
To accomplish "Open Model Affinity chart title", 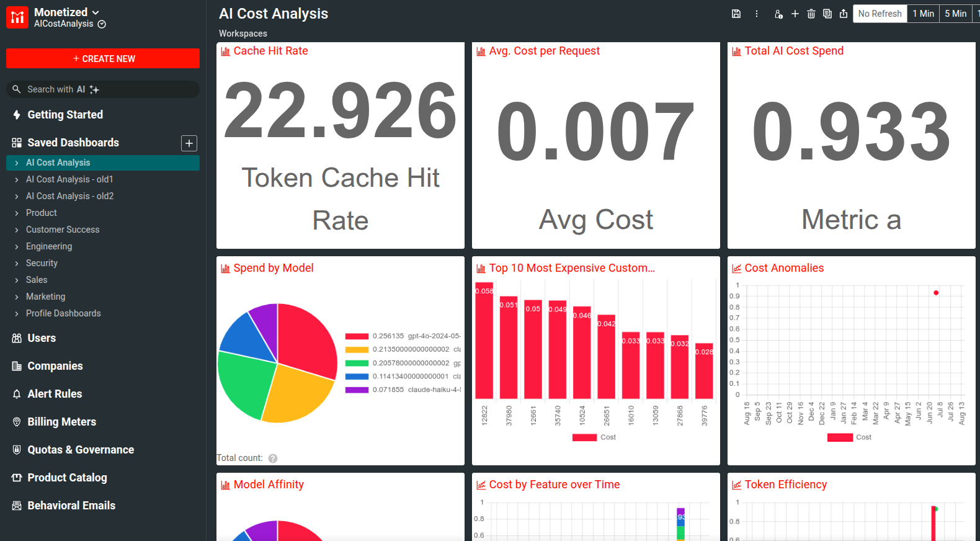I will pos(269,485).
